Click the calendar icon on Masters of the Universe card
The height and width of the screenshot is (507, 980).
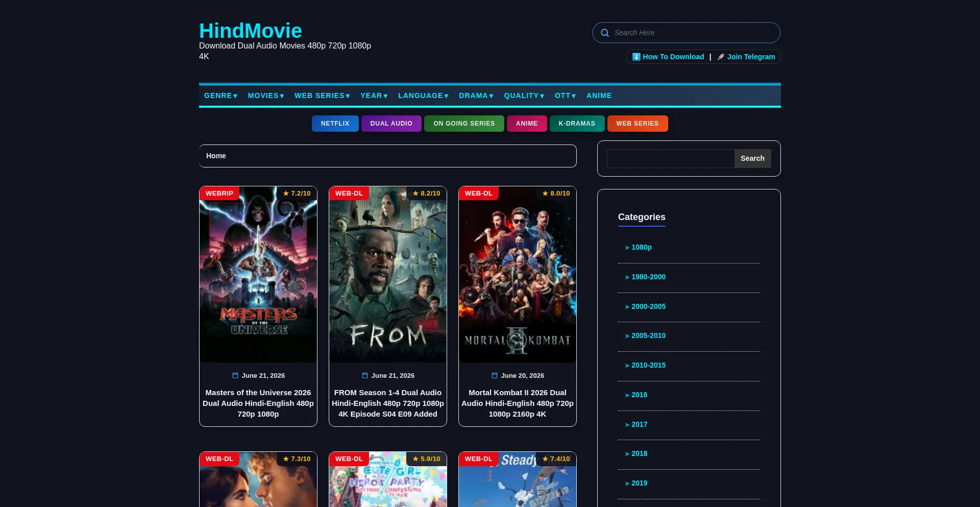(235, 375)
